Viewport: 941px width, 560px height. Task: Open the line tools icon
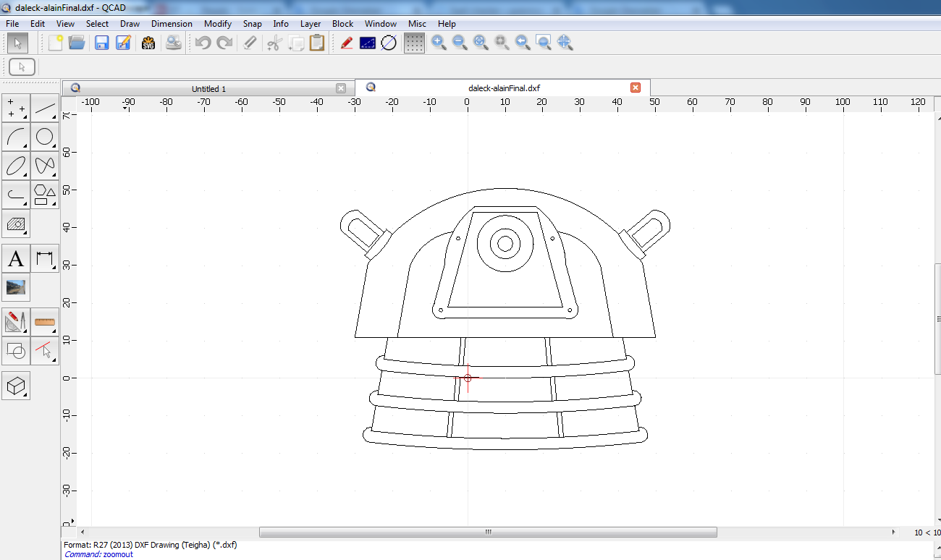[x=45, y=109]
